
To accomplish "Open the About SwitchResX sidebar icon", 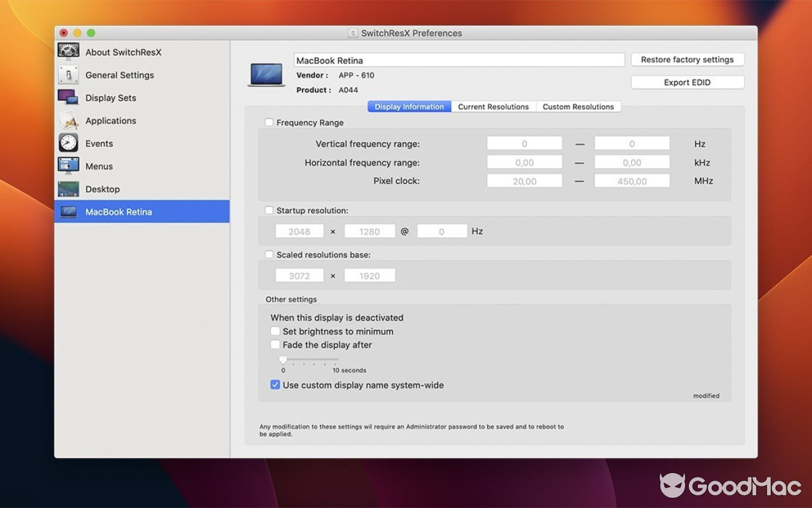I will pyautogui.click(x=69, y=52).
